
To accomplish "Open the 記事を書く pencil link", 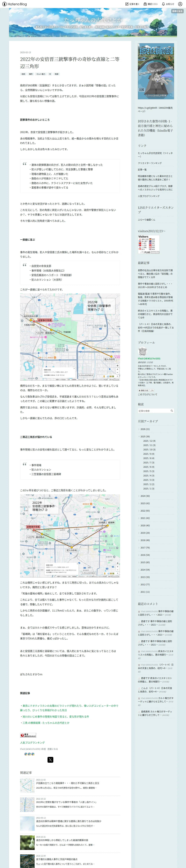I will click(x=132, y=4).
